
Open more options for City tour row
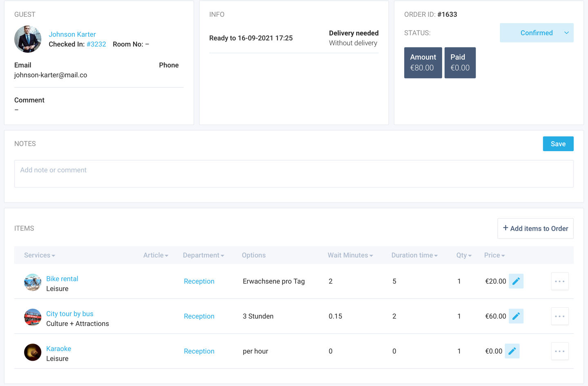(x=560, y=316)
